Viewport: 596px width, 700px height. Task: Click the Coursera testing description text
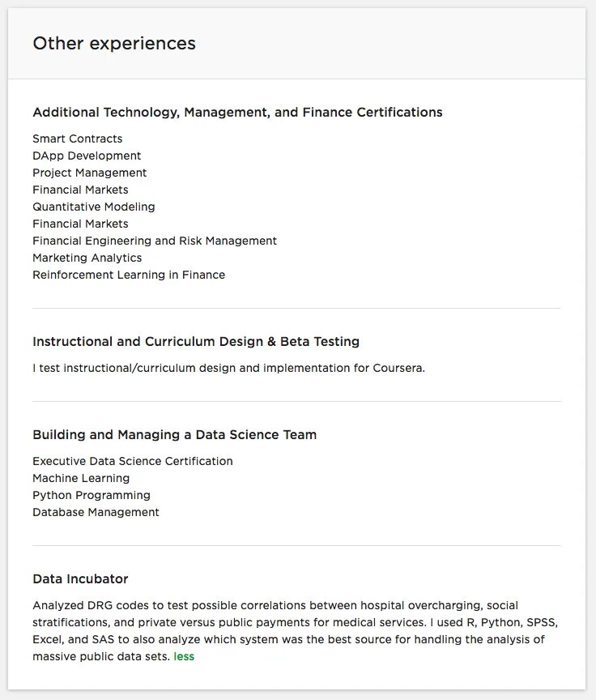tap(228, 368)
